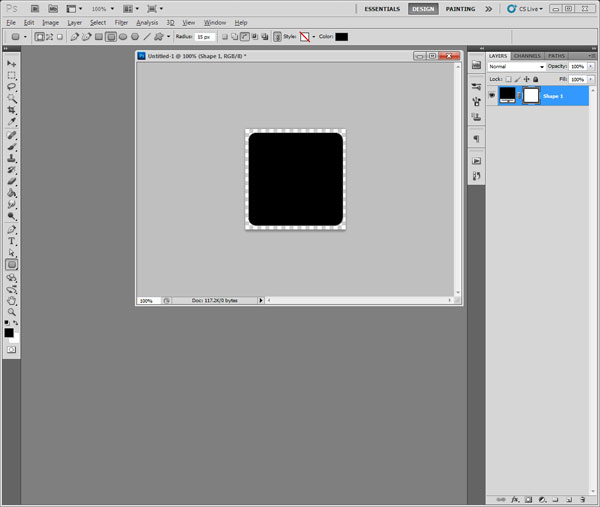Screen dimensions: 600x507
Task: Select the Lasso tool
Action: pos(11,87)
